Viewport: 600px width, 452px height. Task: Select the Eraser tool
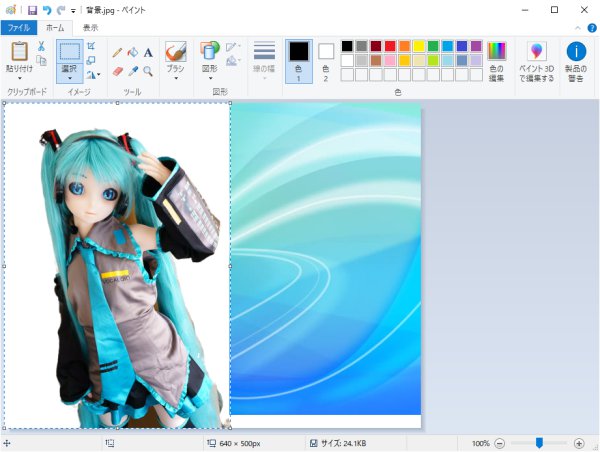(117, 72)
